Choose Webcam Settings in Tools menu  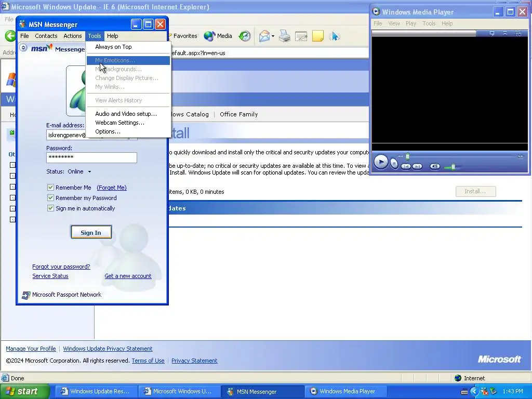click(x=128, y=123)
